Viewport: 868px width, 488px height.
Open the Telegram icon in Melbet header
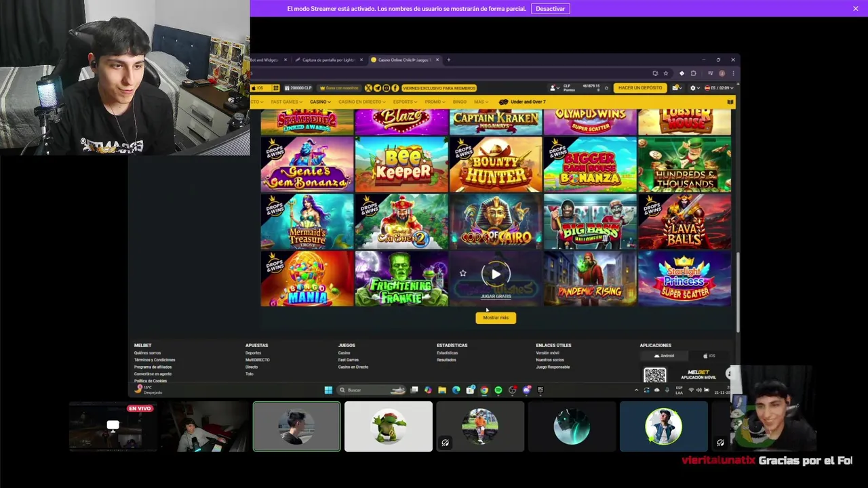click(377, 88)
